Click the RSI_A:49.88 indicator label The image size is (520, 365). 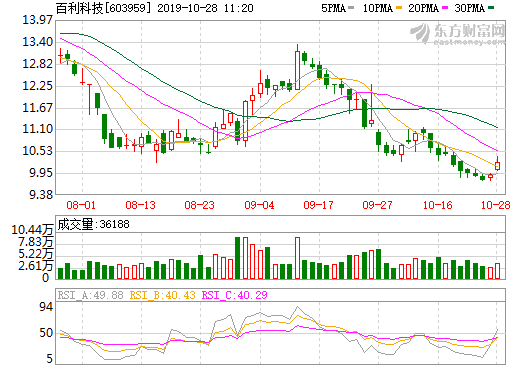point(90,295)
